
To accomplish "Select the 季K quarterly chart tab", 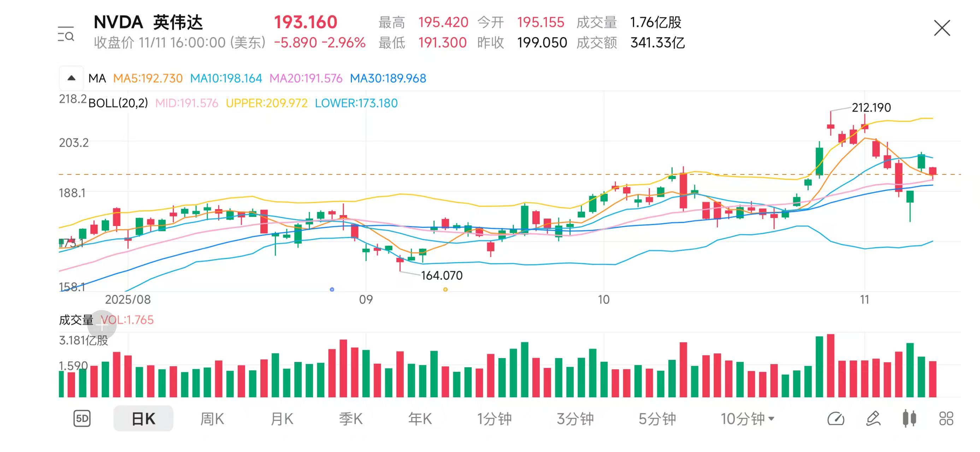I will pyautogui.click(x=350, y=418).
